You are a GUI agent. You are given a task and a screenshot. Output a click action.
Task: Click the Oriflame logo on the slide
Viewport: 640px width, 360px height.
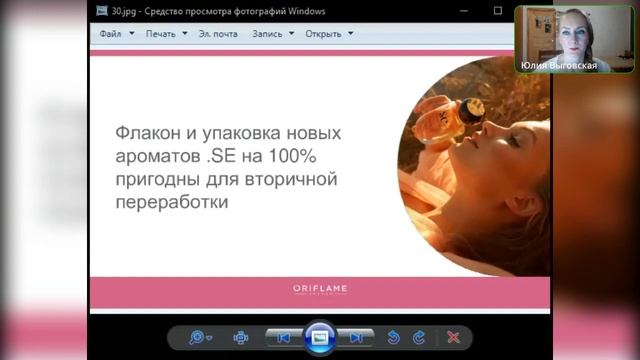coord(320,289)
